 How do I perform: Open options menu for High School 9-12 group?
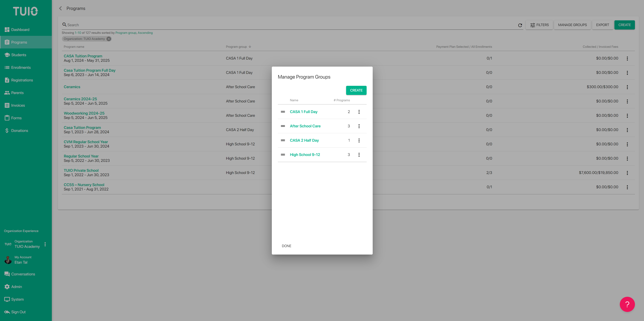pos(359,155)
